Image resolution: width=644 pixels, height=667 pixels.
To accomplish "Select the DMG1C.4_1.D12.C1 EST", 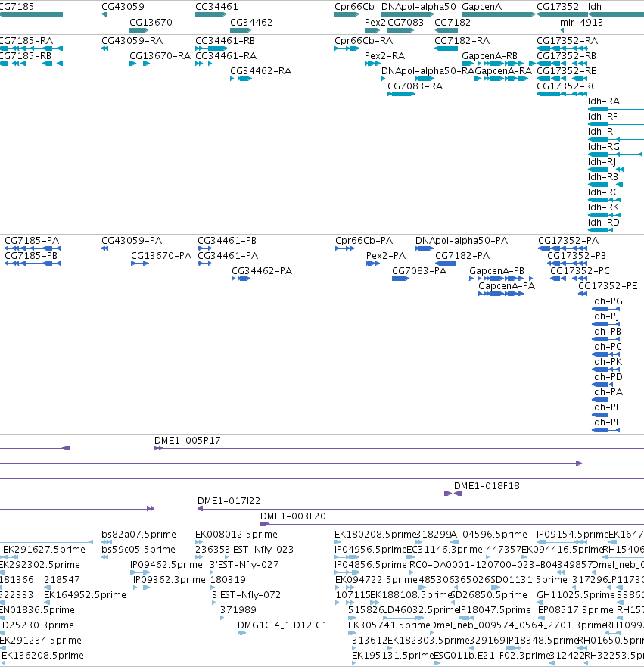I will coord(241,633).
